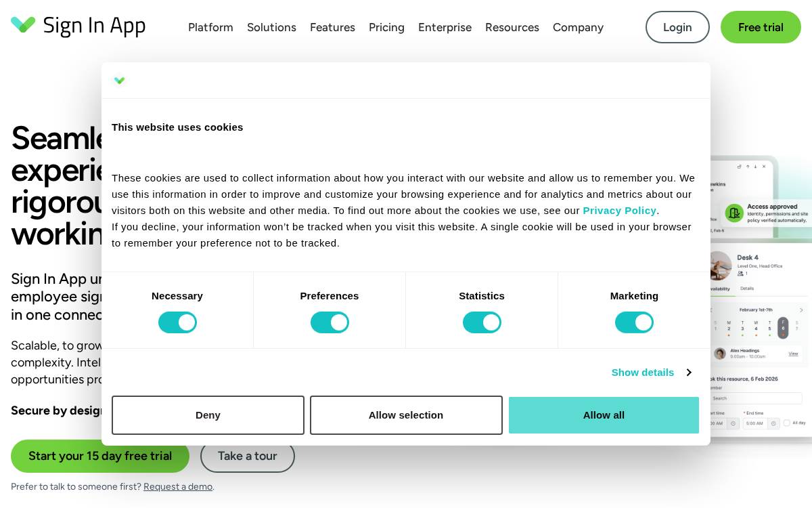Click the Login button
Viewport: 812px width, 508px height.
click(x=677, y=27)
